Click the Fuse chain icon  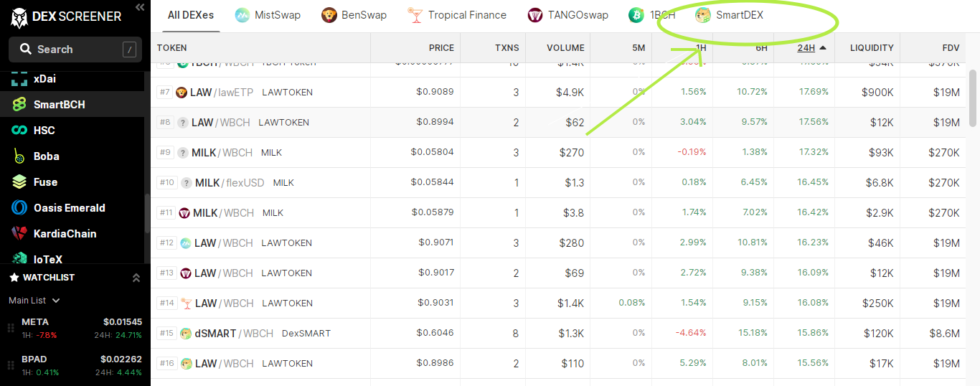pos(19,182)
